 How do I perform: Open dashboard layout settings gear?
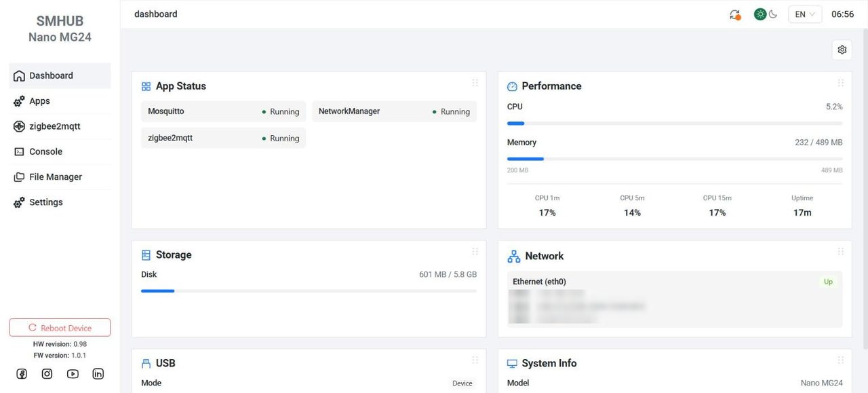[x=842, y=50]
